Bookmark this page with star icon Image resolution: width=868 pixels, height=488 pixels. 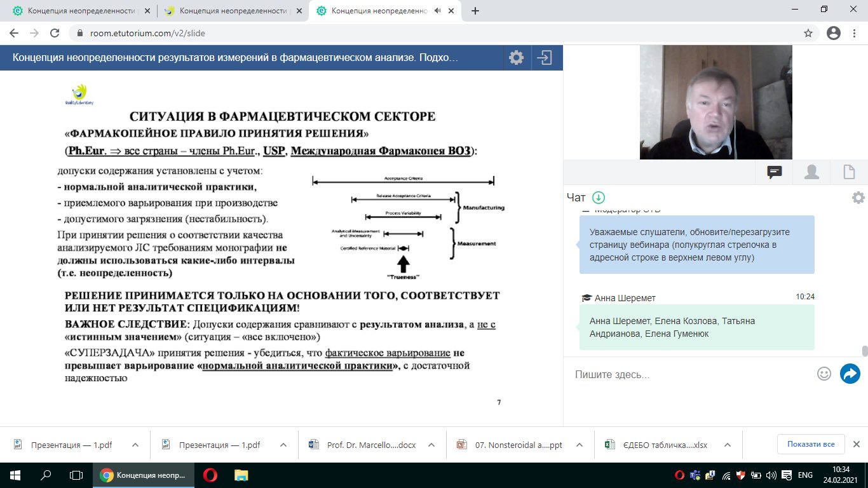tap(808, 33)
